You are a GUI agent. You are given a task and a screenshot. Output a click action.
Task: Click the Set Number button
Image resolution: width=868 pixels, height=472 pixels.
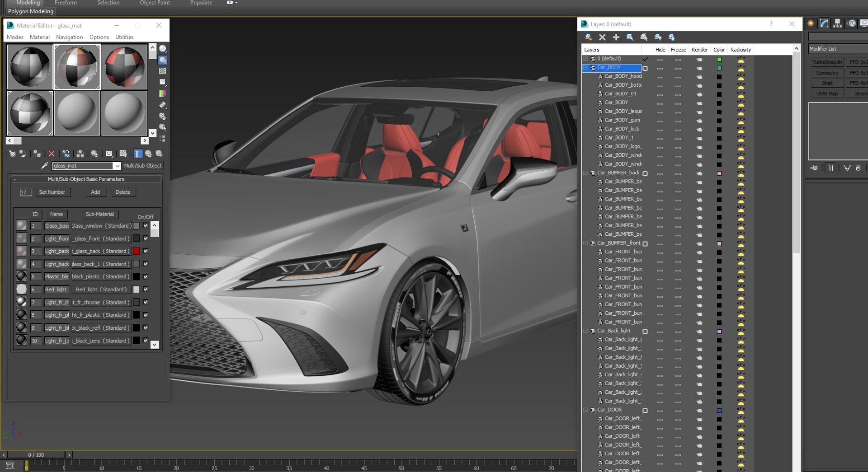52,192
